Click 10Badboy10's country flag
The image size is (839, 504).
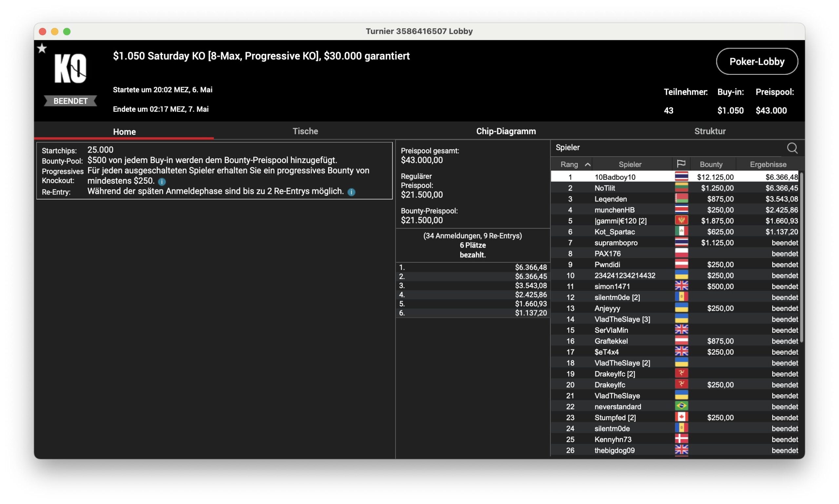681,177
